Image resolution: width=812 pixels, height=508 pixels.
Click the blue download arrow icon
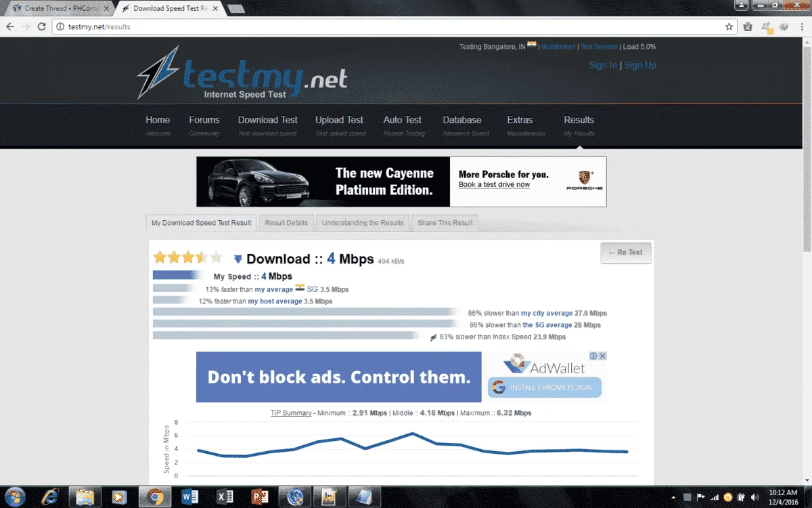[x=238, y=259]
